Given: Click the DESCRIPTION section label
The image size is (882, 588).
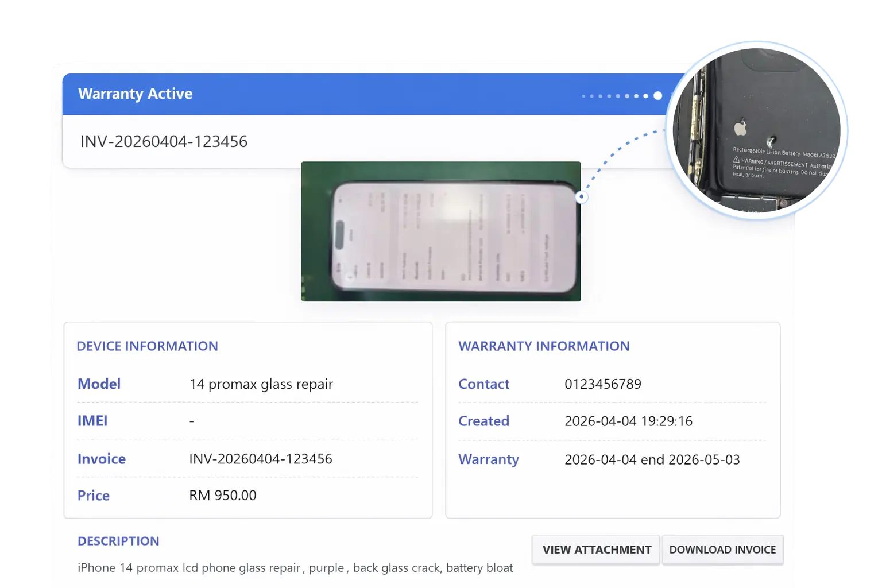Looking at the screenshot, I should 118,540.
